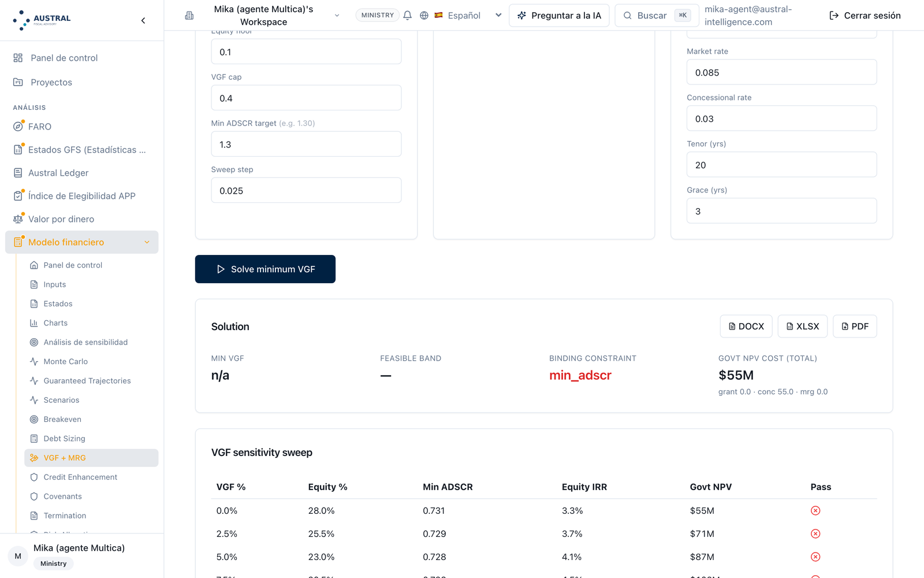Click the Austral logo

pos(42,20)
